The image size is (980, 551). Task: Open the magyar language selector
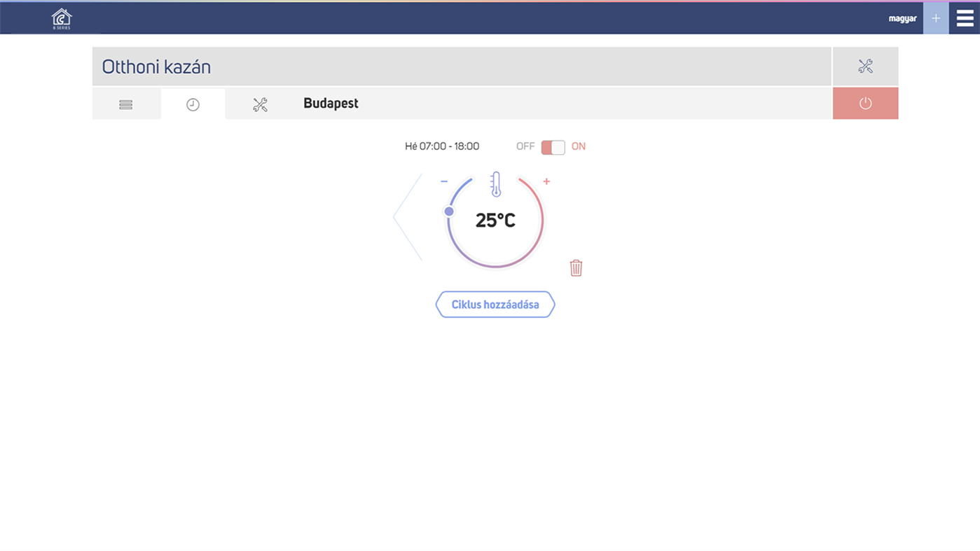902,18
